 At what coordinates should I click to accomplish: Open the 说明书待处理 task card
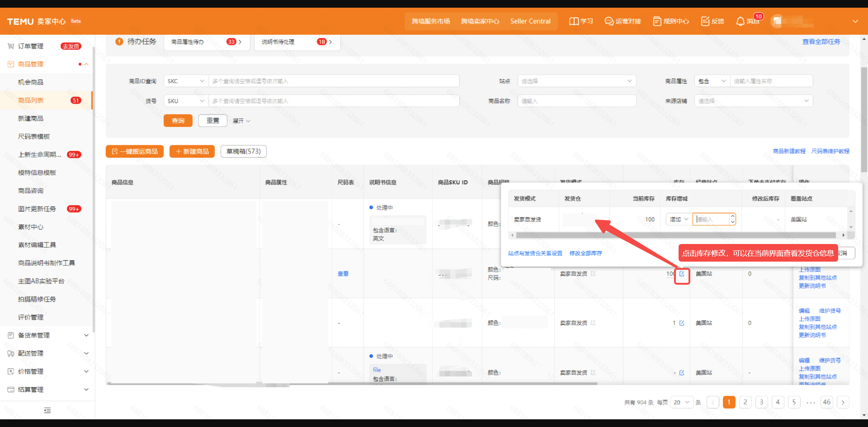[x=297, y=42]
